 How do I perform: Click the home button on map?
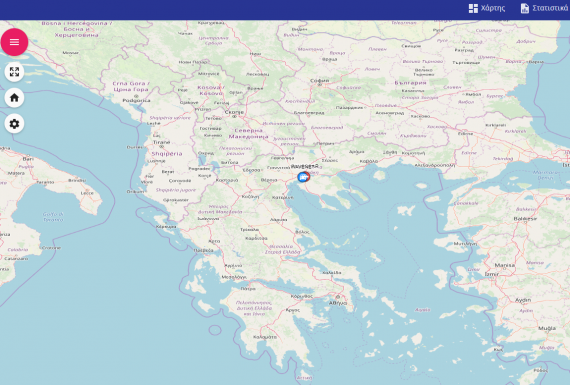(x=15, y=98)
